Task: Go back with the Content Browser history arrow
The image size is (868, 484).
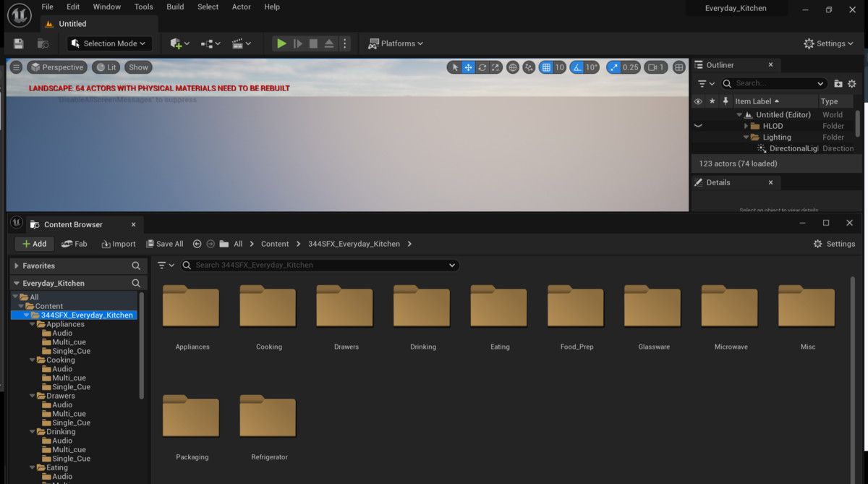Action: pyautogui.click(x=197, y=244)
